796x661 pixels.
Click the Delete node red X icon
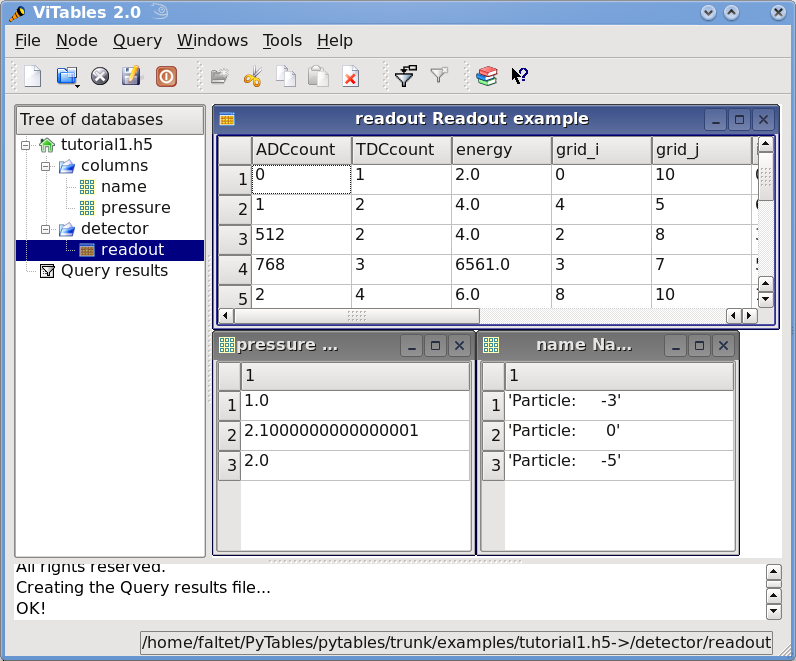(350, 76)
